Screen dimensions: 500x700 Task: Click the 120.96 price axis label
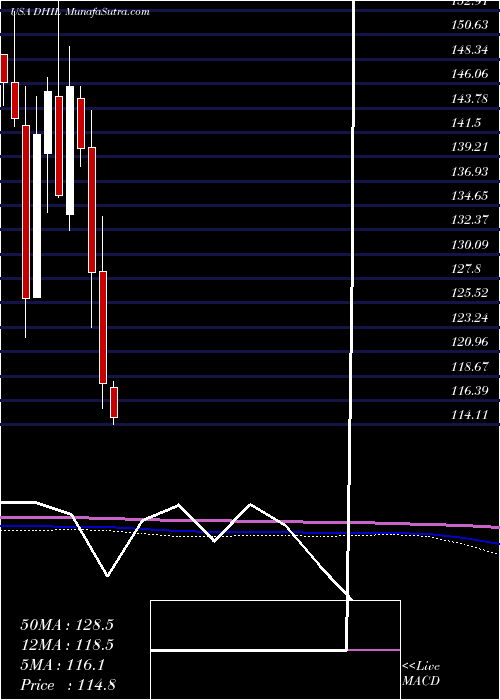pyautogui.click(x=470, y=342)
